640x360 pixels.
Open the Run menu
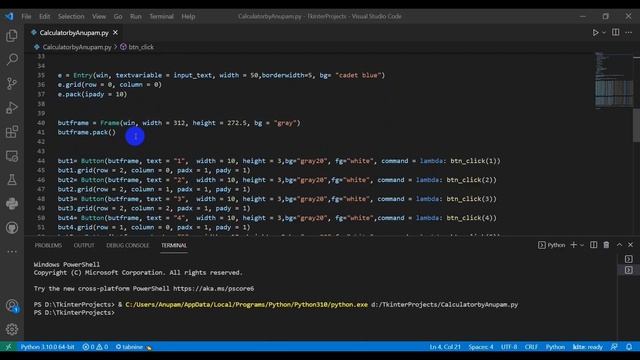[x=136, y=16]
